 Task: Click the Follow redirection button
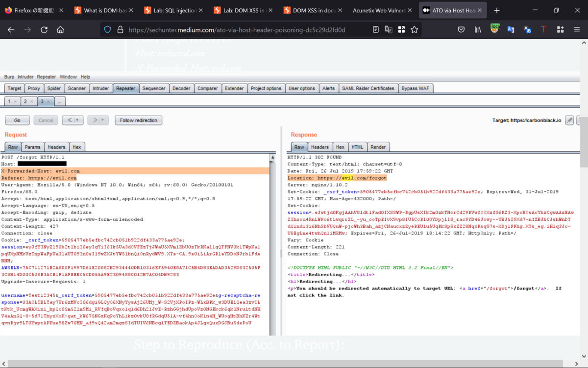tap(139, 120)
